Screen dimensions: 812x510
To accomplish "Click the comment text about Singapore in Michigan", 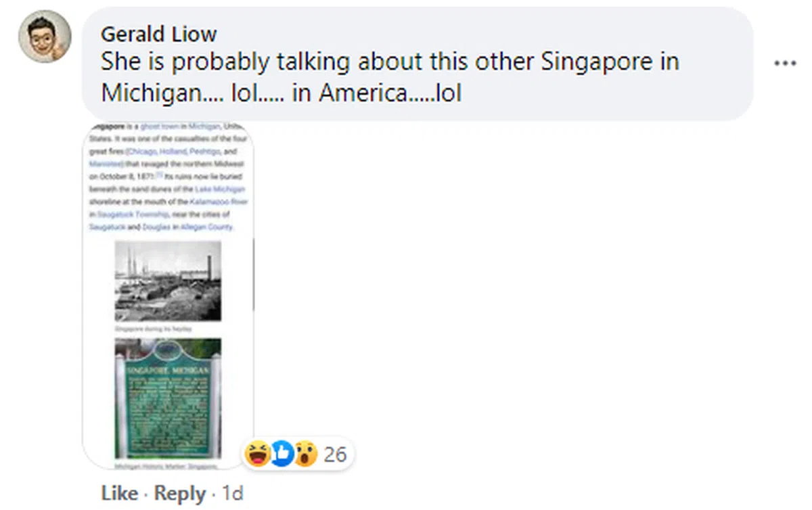I will tap(390, 77).
